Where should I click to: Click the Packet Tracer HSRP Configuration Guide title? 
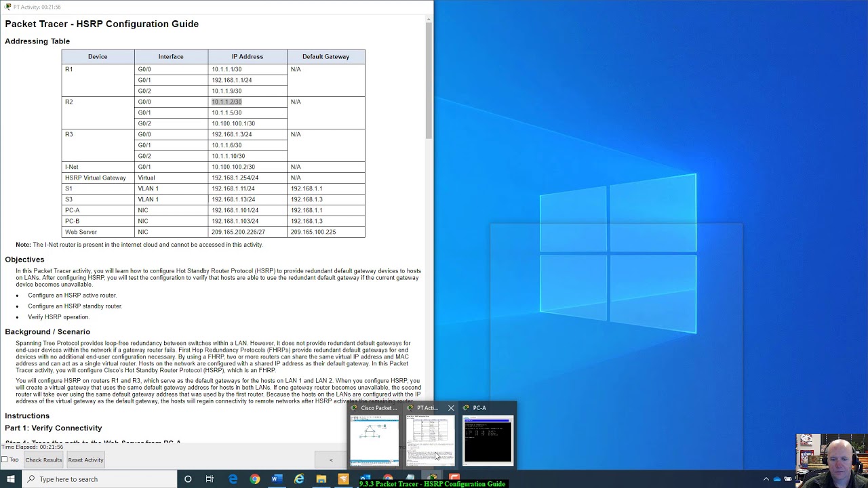coord(102,24)
